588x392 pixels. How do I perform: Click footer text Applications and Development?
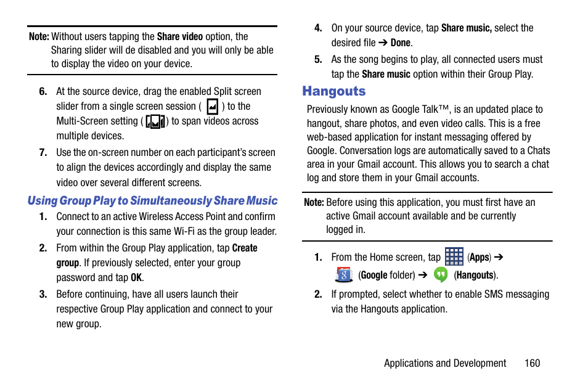[x=445, y=363]
